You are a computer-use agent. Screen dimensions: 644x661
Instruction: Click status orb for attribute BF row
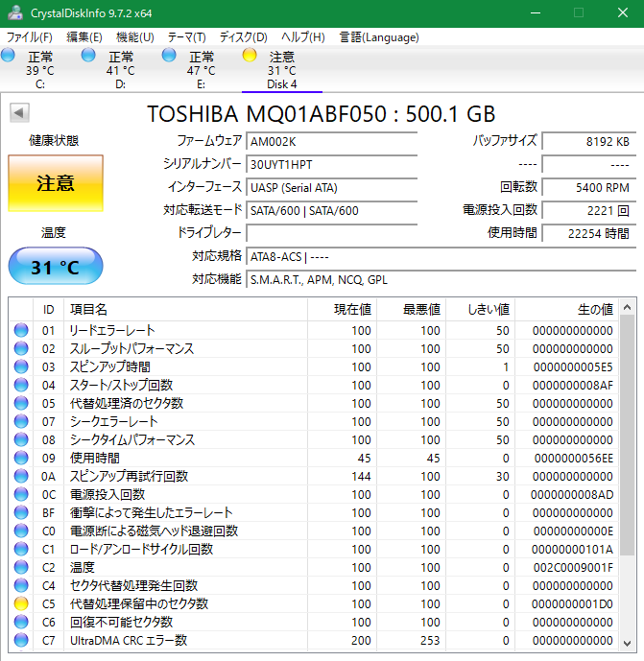[x=21, y=512]
